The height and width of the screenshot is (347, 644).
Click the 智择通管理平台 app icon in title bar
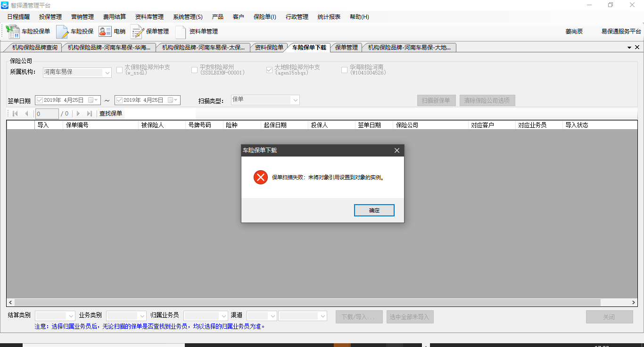[5, 5]
